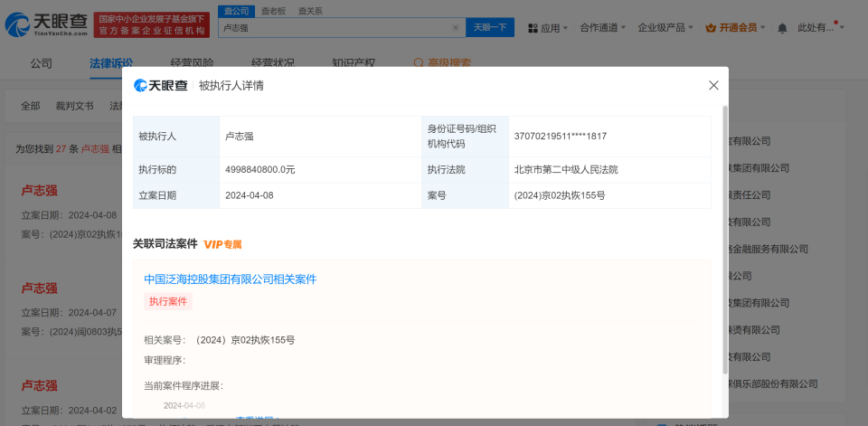Select the court 北京市第二中级人民法院
Screen dimensions: 868x426
[x=566, y=170]
